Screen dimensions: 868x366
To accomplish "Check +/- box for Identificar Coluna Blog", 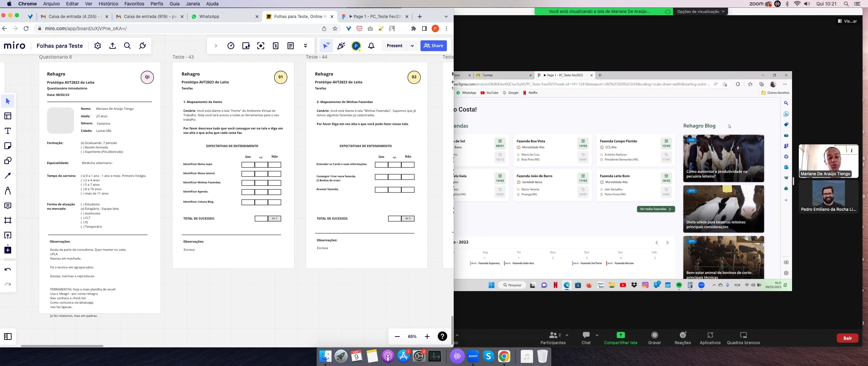I will coord(261,202).
